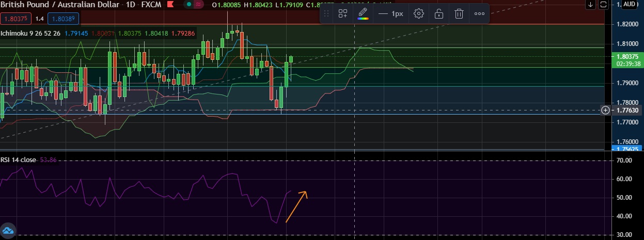Delete the selected drawing with trash icon

459,14
